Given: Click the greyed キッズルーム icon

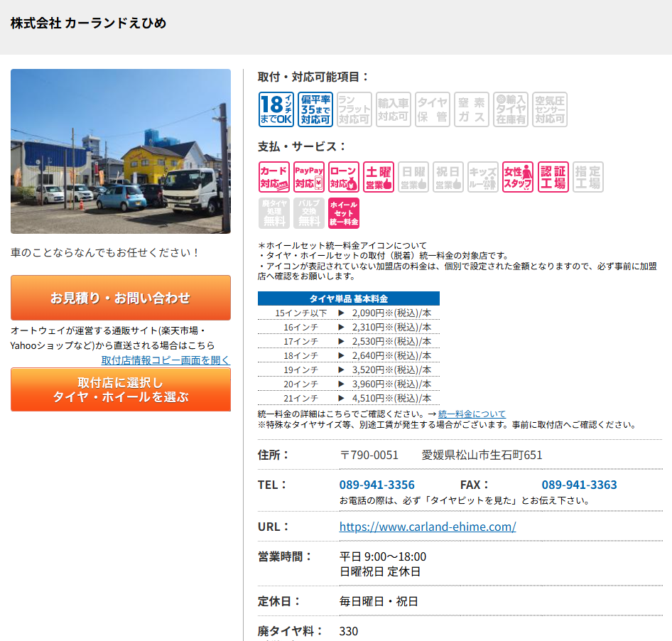Looking at the screenshot, I should [483, 177].
